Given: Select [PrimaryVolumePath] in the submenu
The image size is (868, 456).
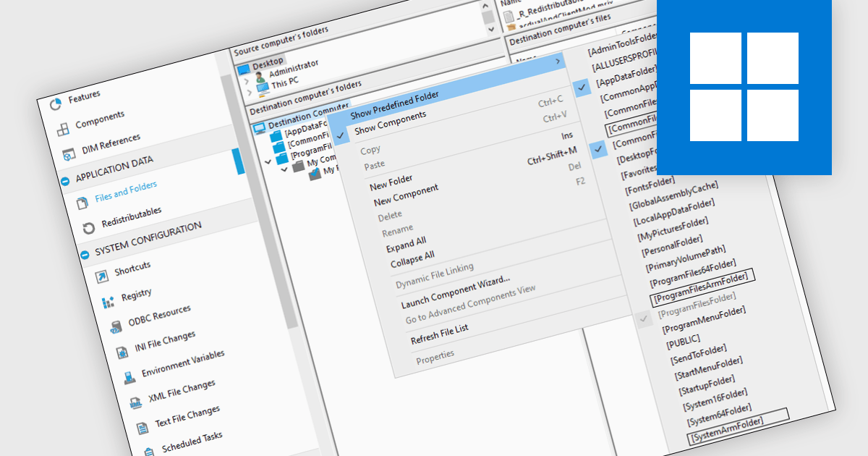Looking at the screenshot, I should point(684,258).
